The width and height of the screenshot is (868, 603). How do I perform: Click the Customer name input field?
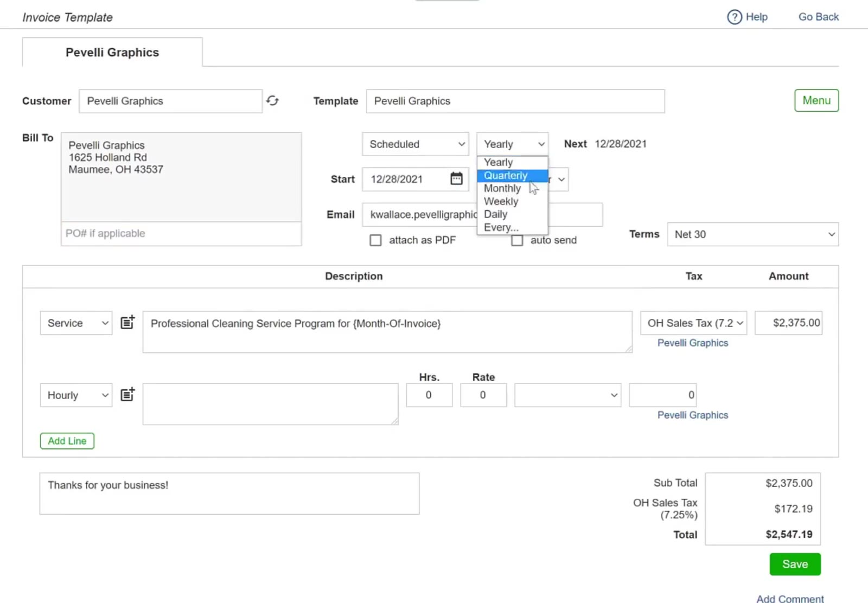tap(170, 101)
